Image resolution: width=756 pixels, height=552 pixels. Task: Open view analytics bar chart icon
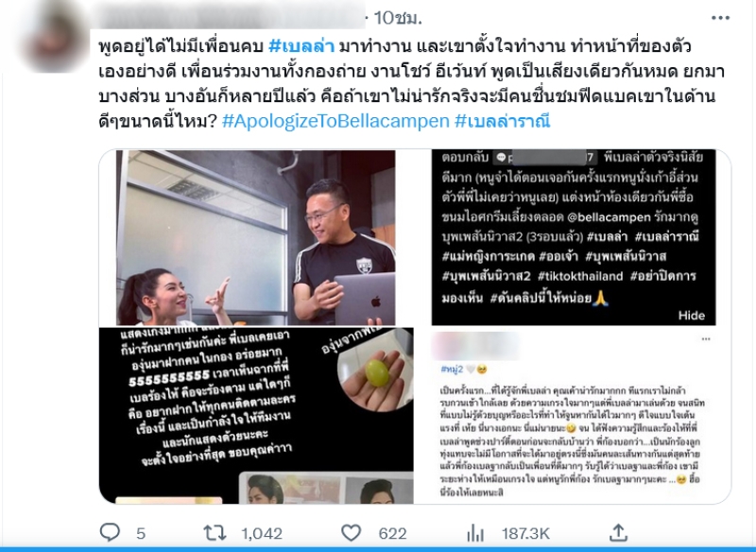coord(475,533)
